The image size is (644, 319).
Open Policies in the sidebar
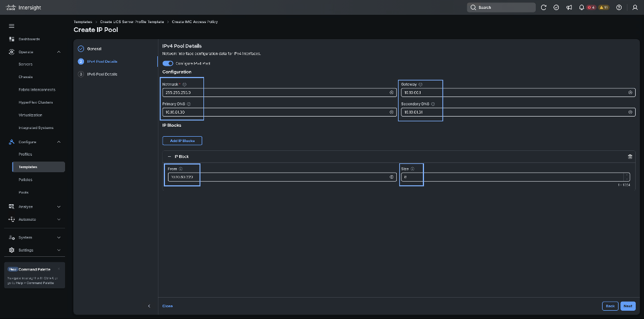(x=25, y=180)
